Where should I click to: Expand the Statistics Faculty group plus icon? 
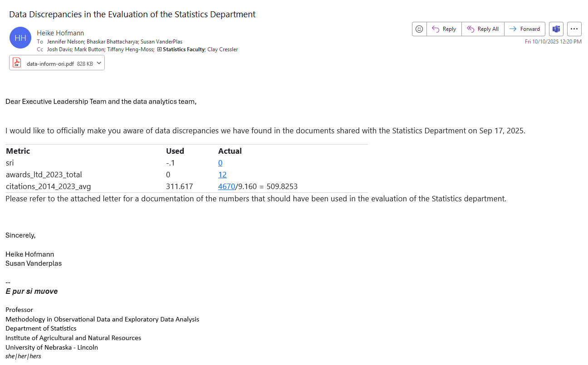159,49
